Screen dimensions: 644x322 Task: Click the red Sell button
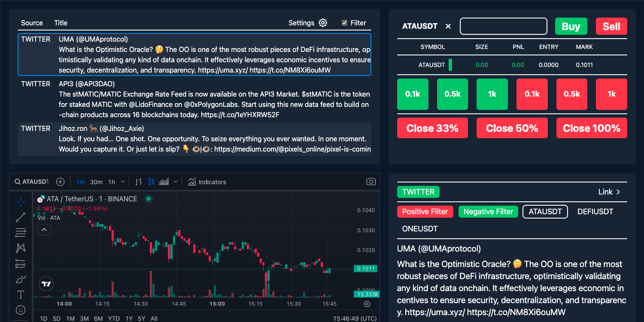coord(611,26)
